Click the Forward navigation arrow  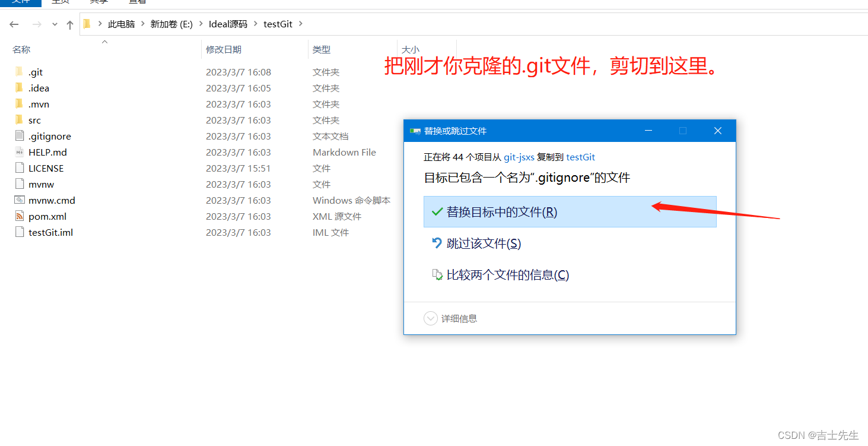(x=37, y=24)
